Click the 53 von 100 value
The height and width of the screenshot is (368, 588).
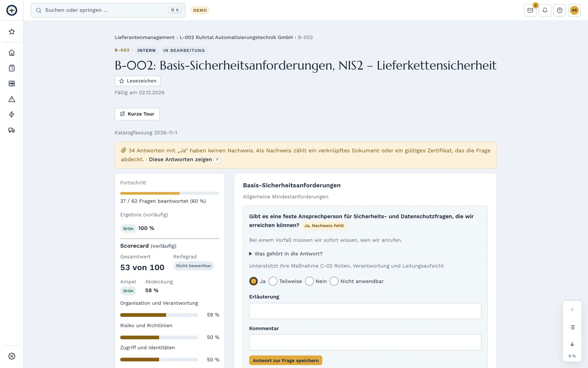pyautogui.click(x=142, y=268)
